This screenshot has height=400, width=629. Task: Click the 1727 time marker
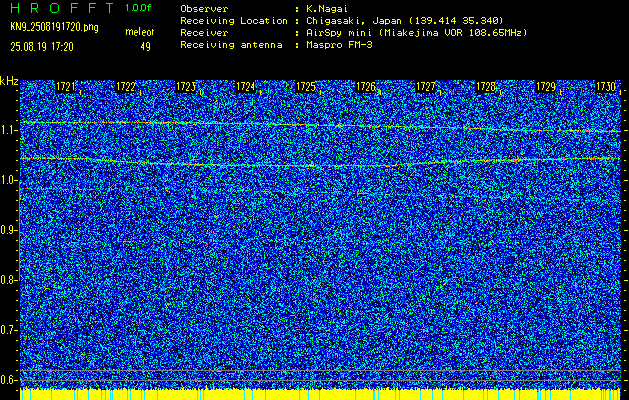tap(426, 87)
